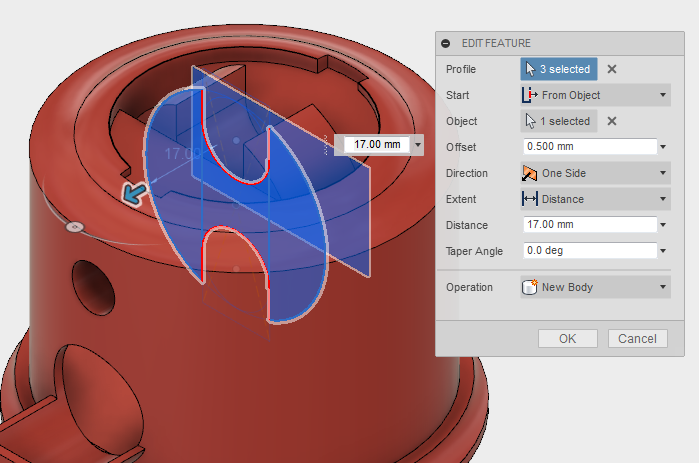Click the Distance 17.00 mm input field
This screenshot has height=463, width=699.
[x=590, y=225]
